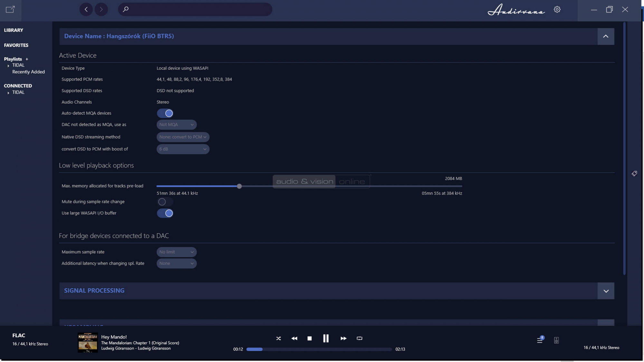Image resolution: width=644 pixels, height=362 pixels.
Task: Click the album name The Mandalorian: Chapter 1
Action: click(x=140, y=343)
